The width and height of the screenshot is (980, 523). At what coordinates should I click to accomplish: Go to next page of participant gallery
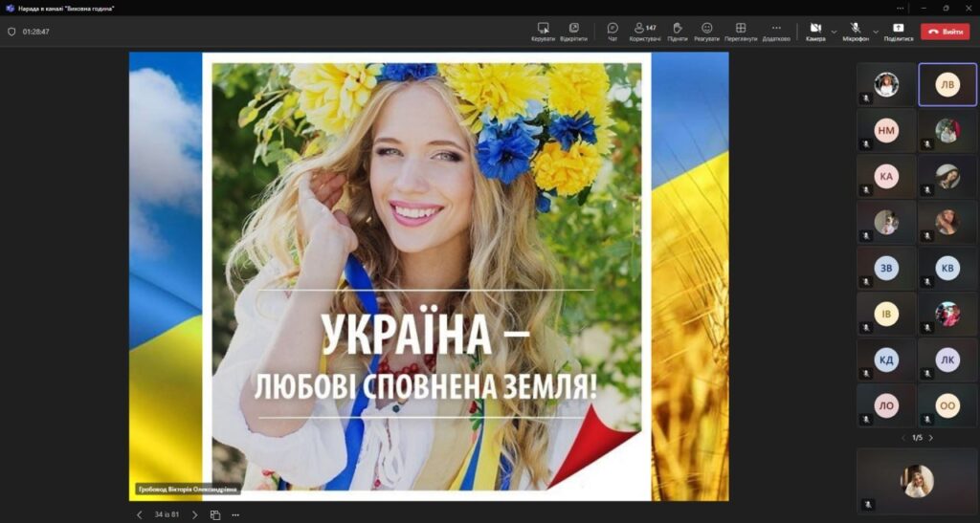pyautogui.click(x=931, y=438)
